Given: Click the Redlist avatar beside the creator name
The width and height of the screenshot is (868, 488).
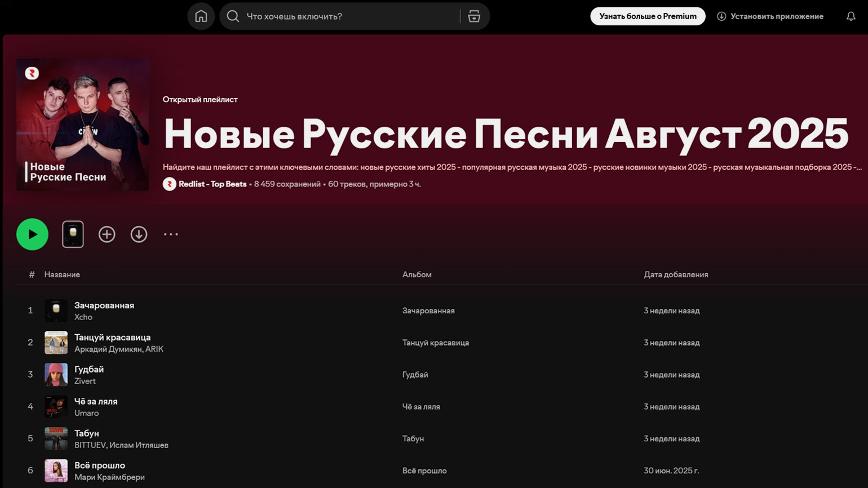Looking at the screenshot, I should (170, 184).
